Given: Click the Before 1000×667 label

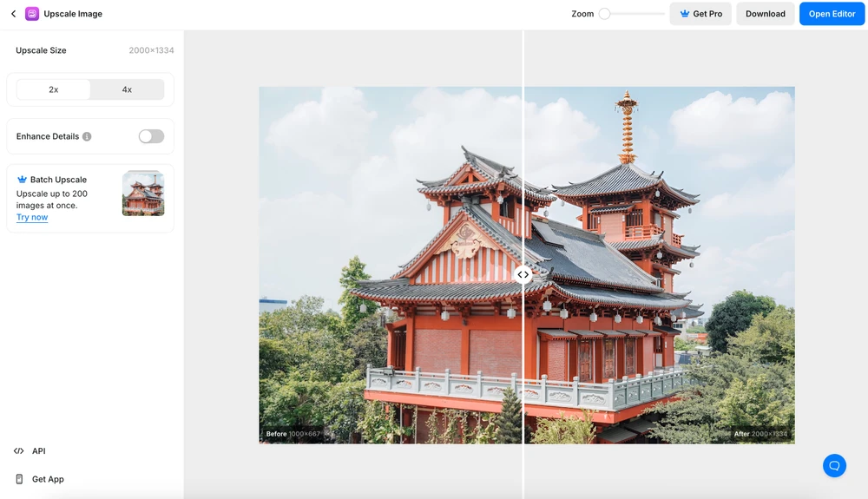Looking at the screenshot, I should (x=293, y=434).
